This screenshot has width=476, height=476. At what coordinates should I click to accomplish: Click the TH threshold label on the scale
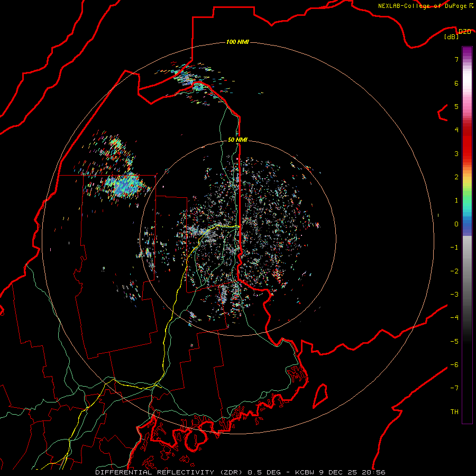point(454,412)
